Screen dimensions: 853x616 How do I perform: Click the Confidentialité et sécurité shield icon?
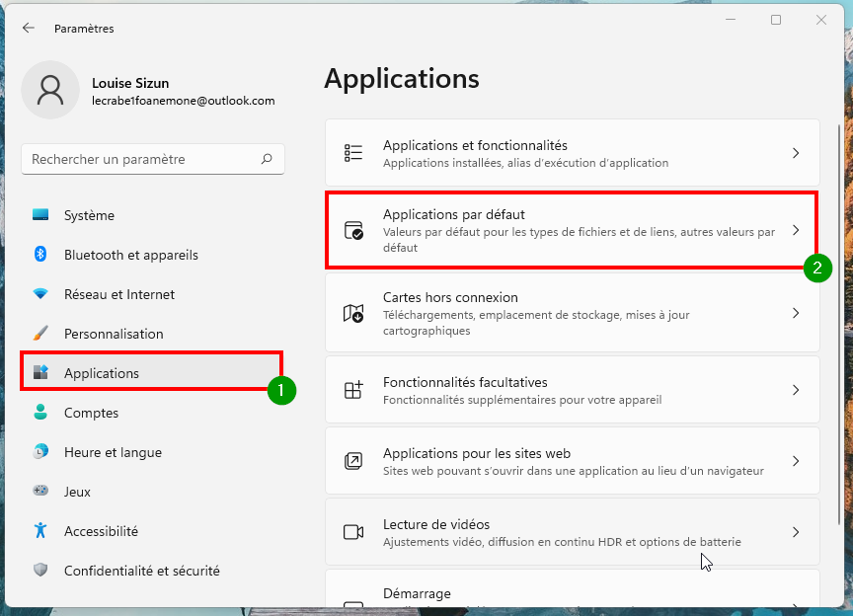[40, 570]
